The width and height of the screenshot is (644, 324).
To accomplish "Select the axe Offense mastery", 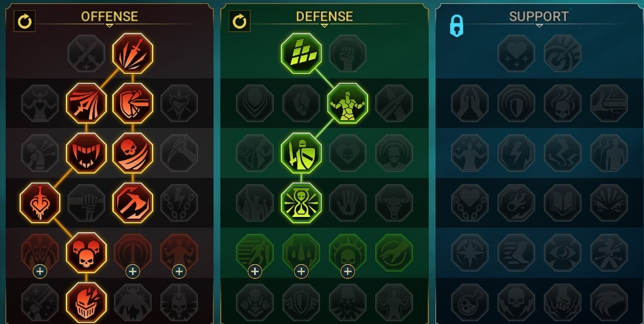I will pos(132,202).
